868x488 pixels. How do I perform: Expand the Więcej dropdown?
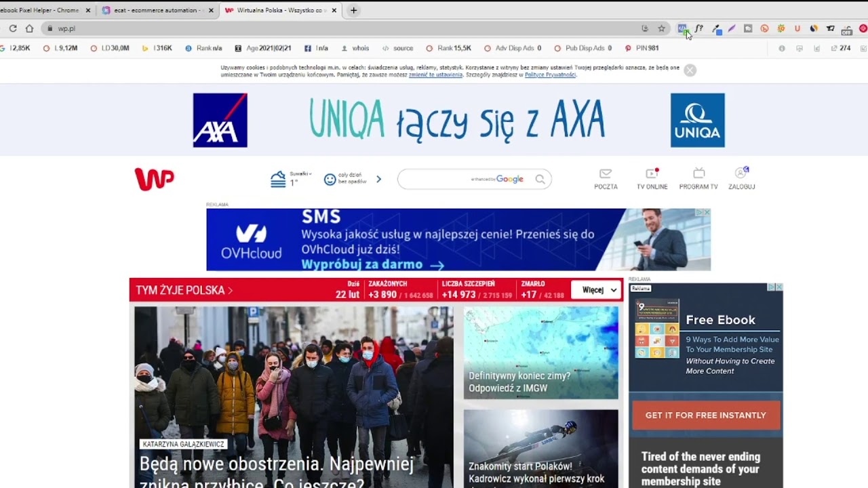tap(597, 289)
